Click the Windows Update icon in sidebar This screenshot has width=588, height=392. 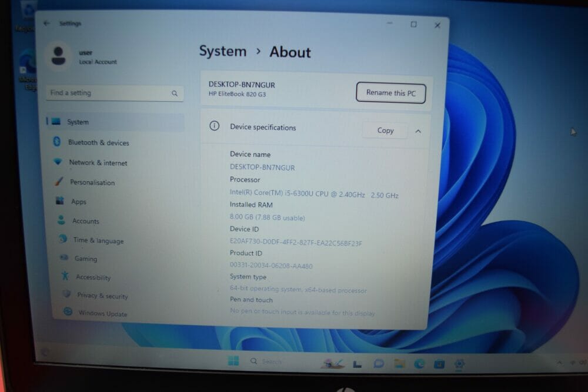point(68,311)
